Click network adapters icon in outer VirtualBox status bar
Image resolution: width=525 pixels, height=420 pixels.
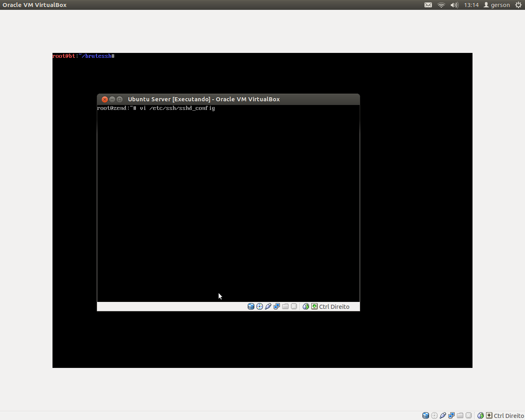click(x=452, y=415)
